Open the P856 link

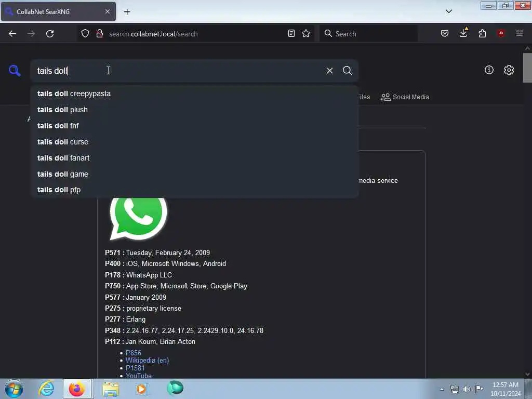(134, 353)
